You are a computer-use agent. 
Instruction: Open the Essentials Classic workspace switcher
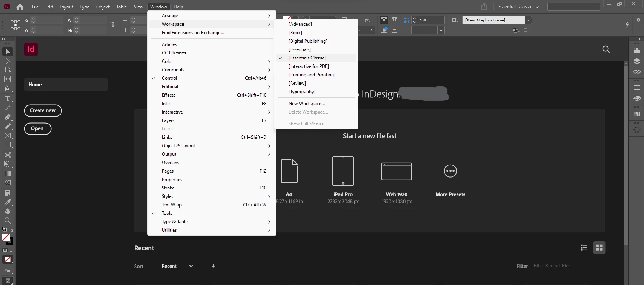tap(518, 7)
